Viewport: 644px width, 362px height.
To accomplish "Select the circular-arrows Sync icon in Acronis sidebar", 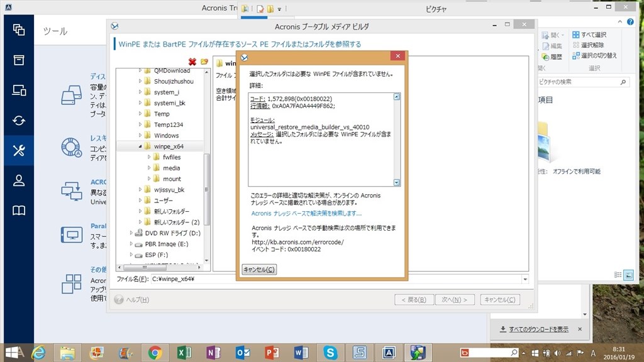I will coord(19,121).
